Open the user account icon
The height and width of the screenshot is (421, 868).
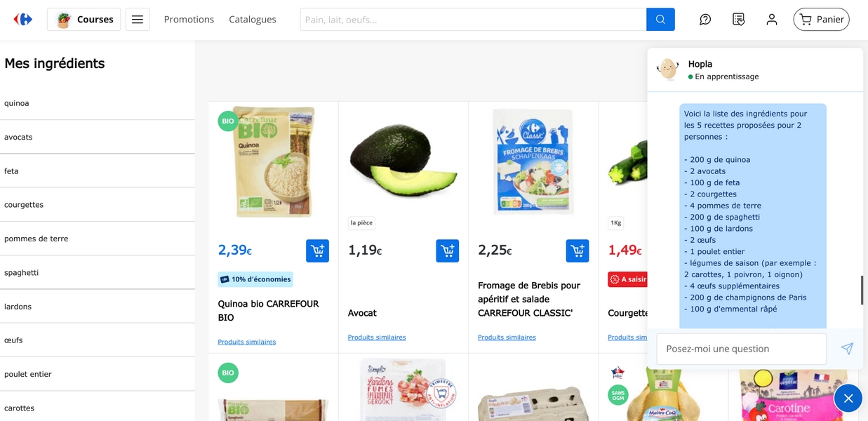[x=772, y=20]
